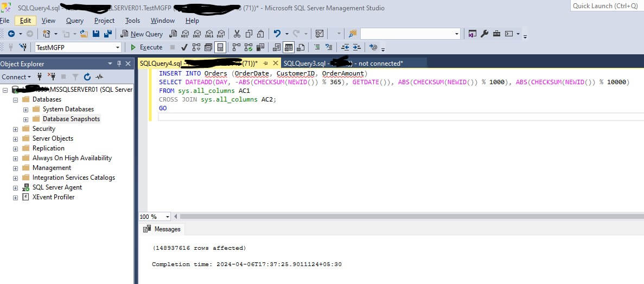Collapse the Databases folder node
The height and width of the screenshot is (284, 644).
tap(15, 99)
